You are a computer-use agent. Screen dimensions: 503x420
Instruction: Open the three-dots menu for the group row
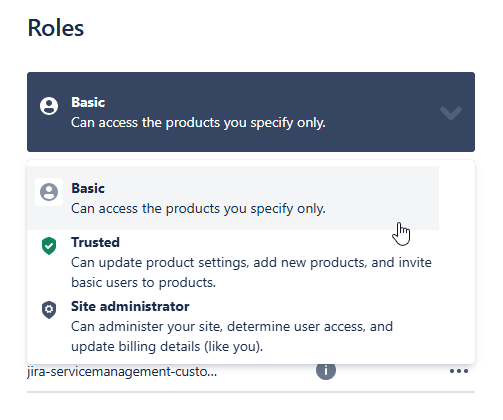[x=459, y=371]
